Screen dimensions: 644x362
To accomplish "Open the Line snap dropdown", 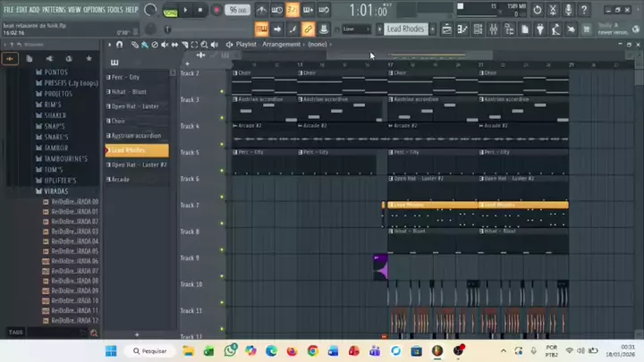I will point(357,29).
